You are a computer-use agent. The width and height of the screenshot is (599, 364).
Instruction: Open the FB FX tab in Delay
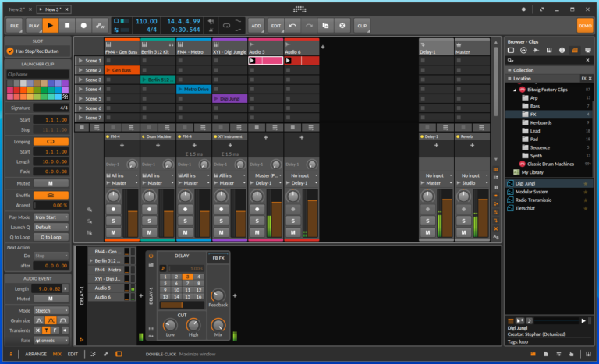[218, 258]
